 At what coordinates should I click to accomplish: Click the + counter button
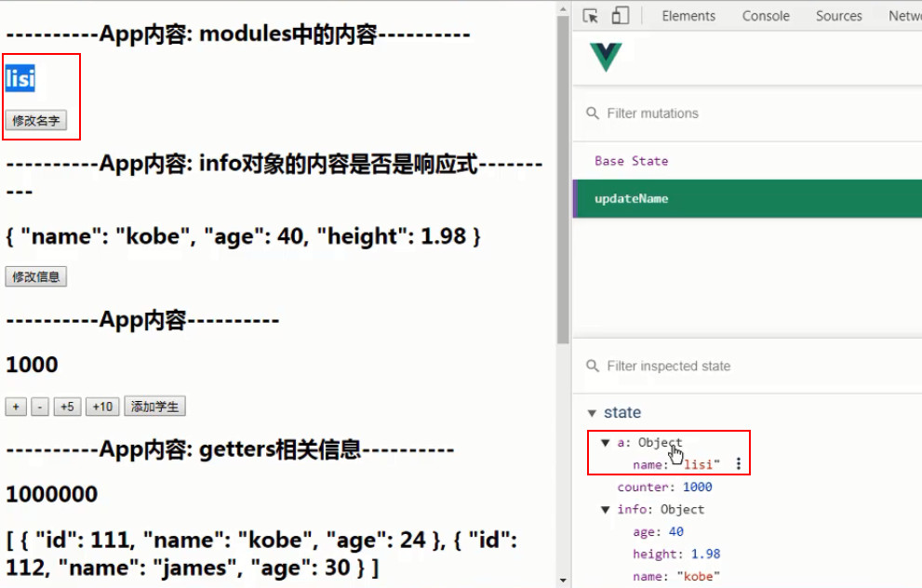[16, 407]
